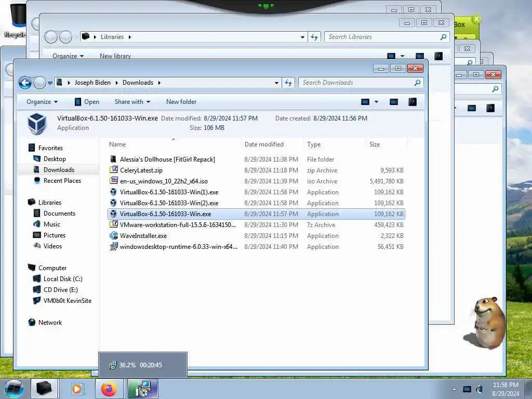Image resolution: width=532 pixels, height=399 pixels.
Task: Click refresh button in the Libraries window
Action: tap(314, 37)
